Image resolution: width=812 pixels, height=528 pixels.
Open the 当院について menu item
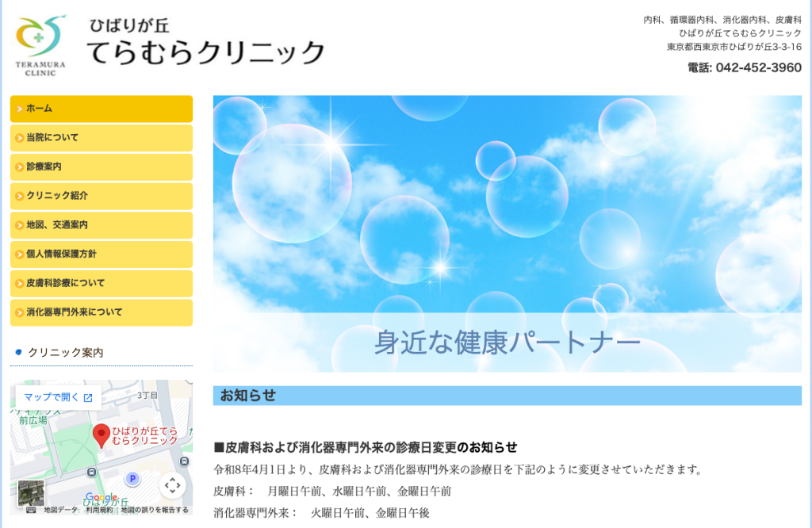101,138
